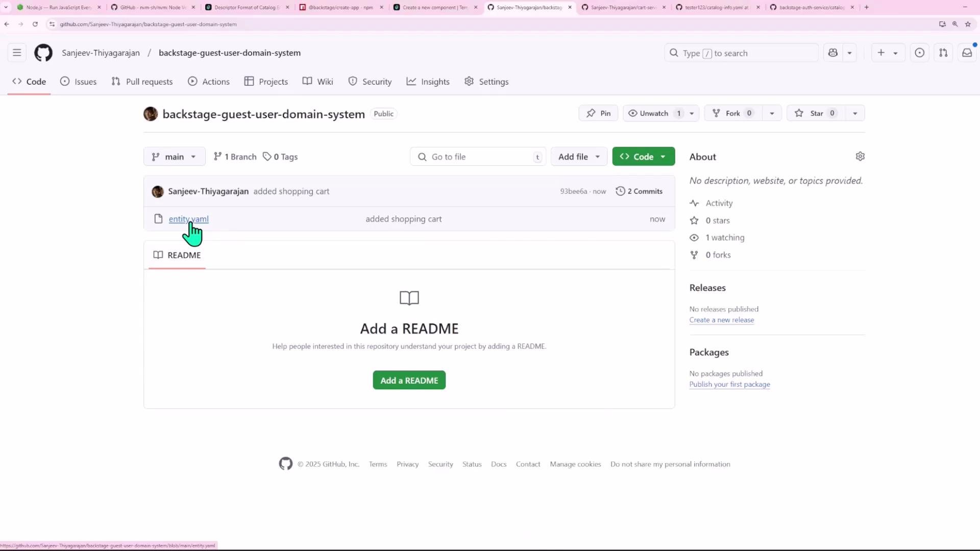
Task: Open the footer Privacy link
Action: click(407, 464)
